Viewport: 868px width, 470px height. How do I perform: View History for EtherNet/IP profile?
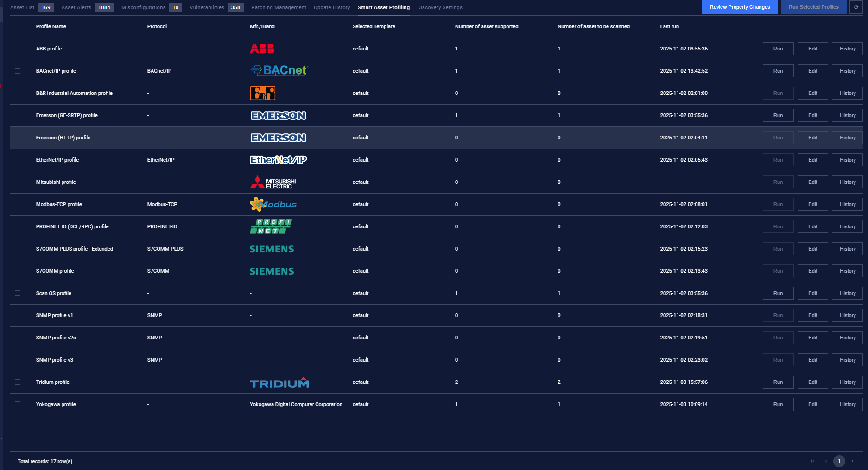(x=848, y=160)
